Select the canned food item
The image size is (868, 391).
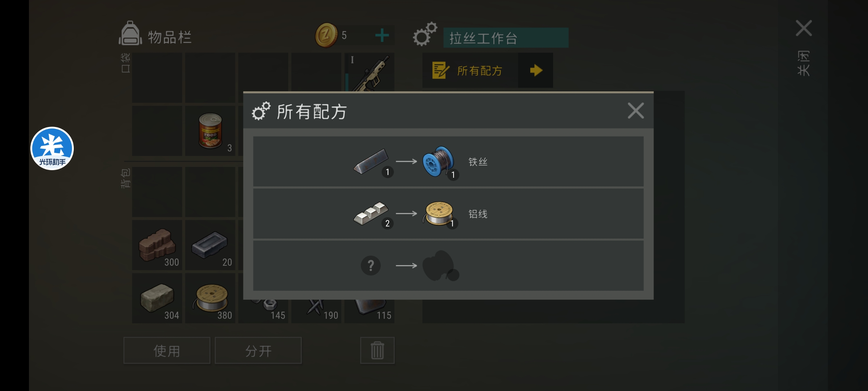point(210,131)
